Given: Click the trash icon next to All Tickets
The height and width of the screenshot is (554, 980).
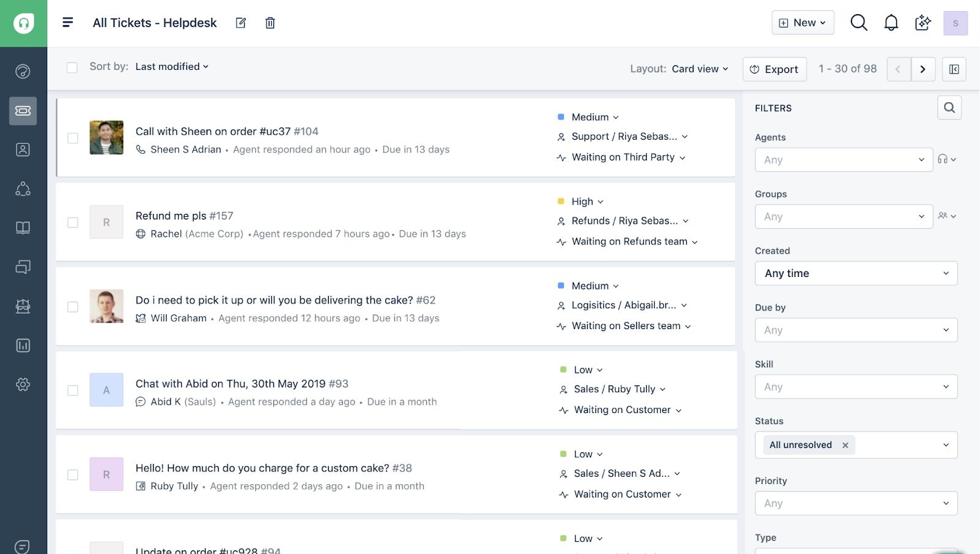Looking at the screenshot, I should click(269, 23).
